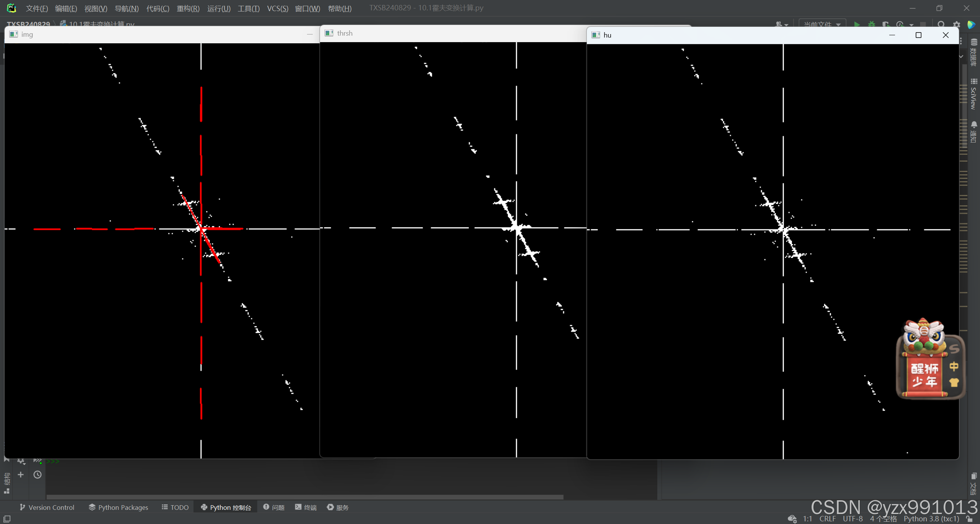Add new Python console with plus icon
This screenshot has width=980, height=524.
tap(21, 475)
